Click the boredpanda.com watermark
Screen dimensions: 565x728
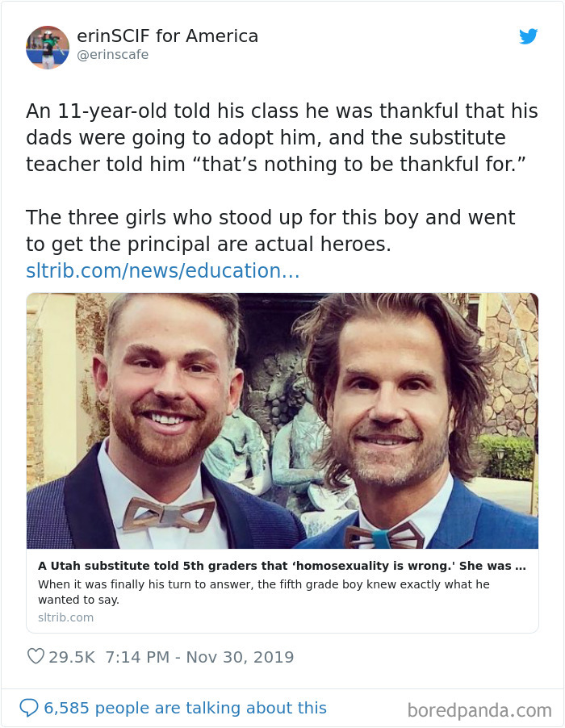pos(479,708)
